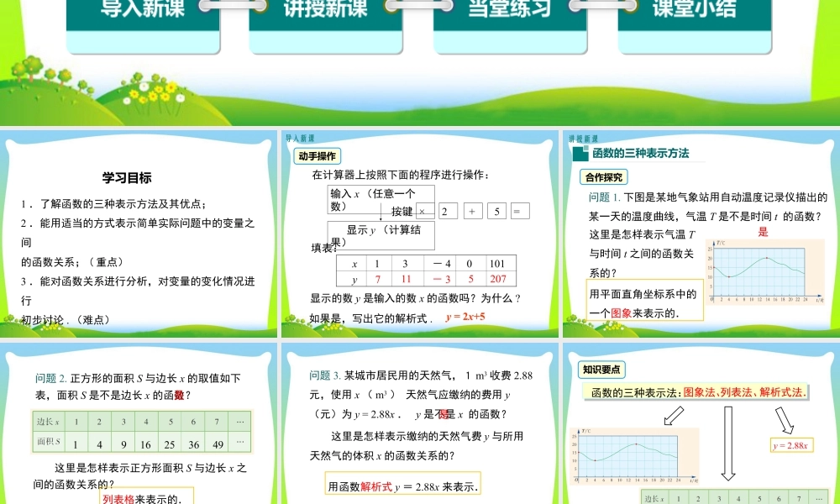This screenshot has width=840, height=504.
Task: Select the 当堂练习 navigation icon at top
Action: pyautogui.click(x=506, y=8)
